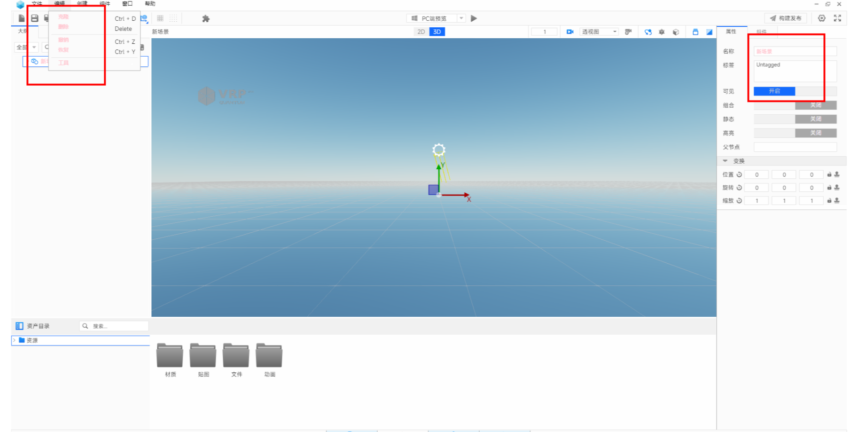This screenshot has width=868, height=432.
Task: Click the puzzle piece plugin icon
Action: 206,18
